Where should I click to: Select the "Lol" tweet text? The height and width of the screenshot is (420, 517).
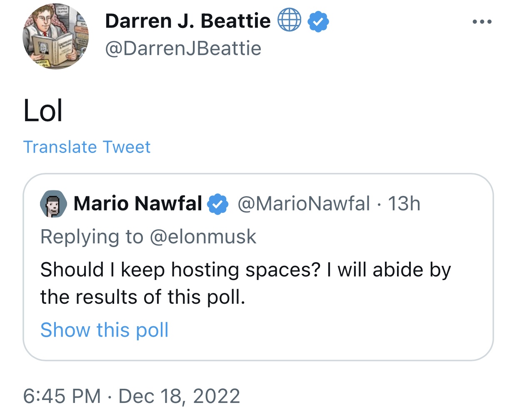click(x=43, y=111)
